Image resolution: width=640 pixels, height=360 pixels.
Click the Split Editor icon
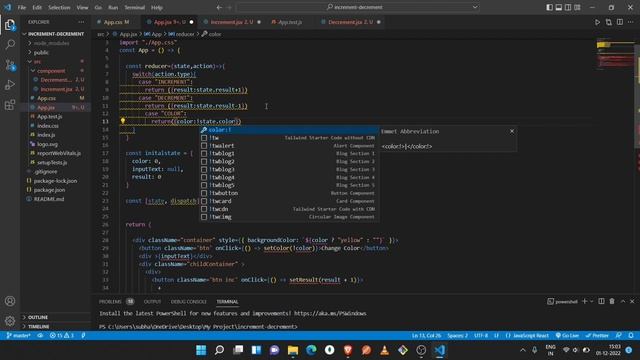(x=620, y=22)
